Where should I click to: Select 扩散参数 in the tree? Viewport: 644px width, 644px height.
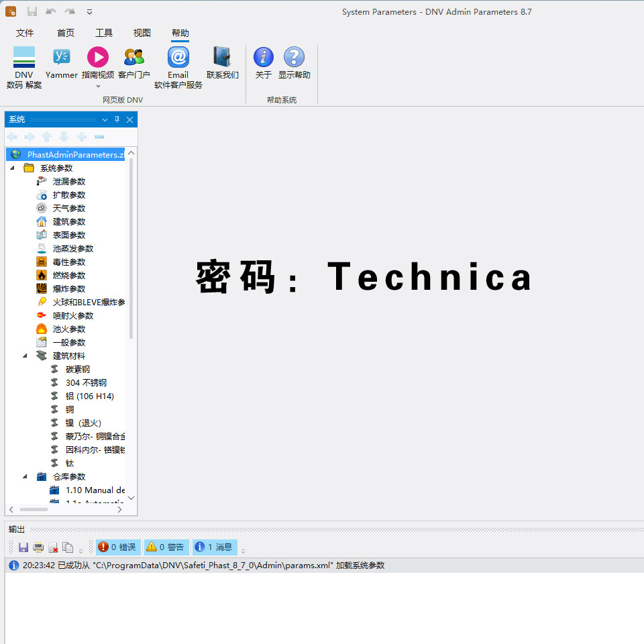(x=69, y=195)
